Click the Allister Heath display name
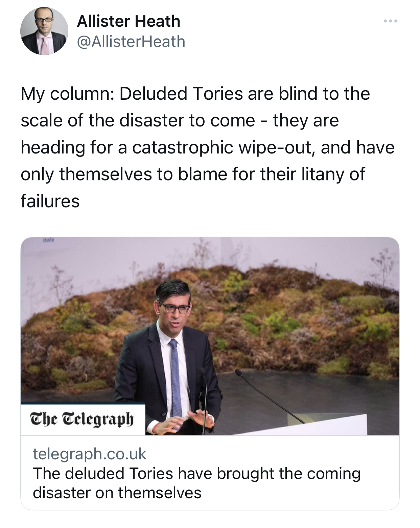420x528 pixels. point(129,21)
